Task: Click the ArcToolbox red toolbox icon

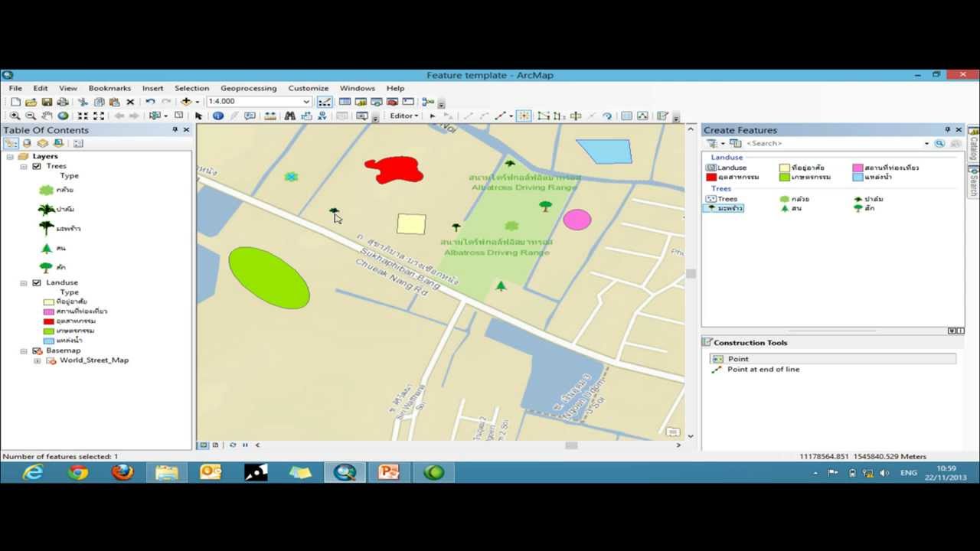Action: tap(392, 102)
